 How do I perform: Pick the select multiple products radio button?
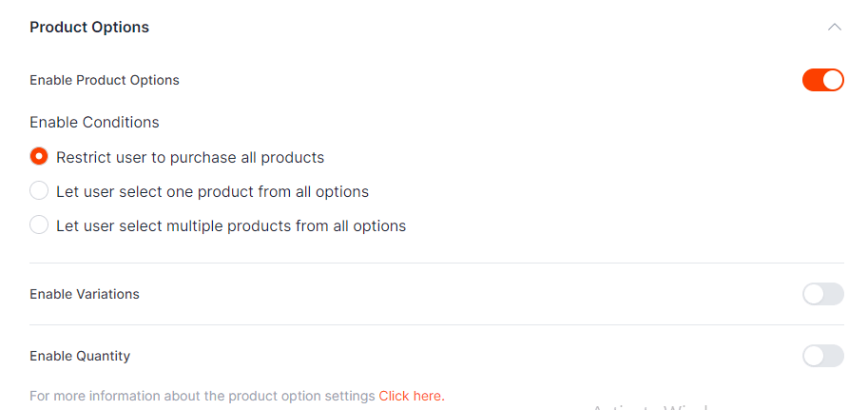point(39,225)
